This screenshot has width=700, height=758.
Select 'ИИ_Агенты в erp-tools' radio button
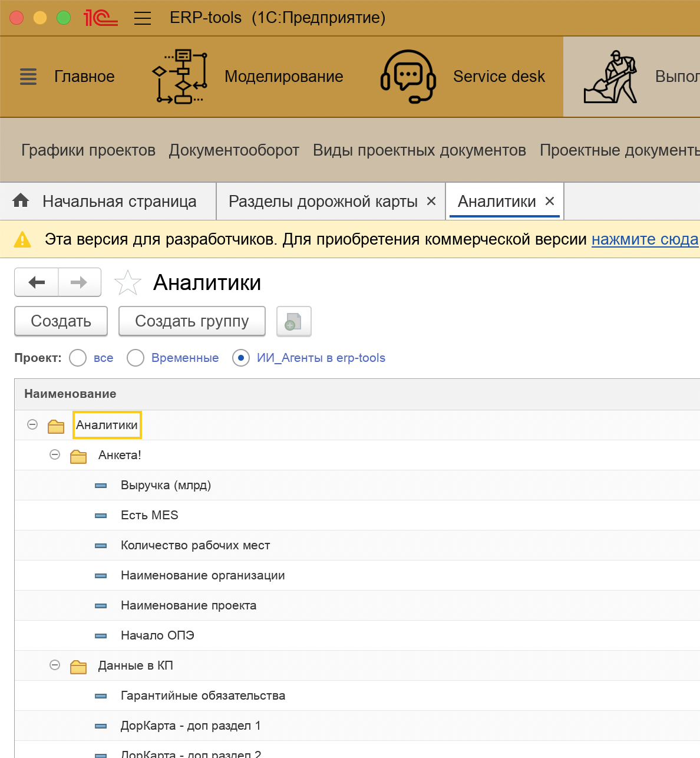pos(241,358)
